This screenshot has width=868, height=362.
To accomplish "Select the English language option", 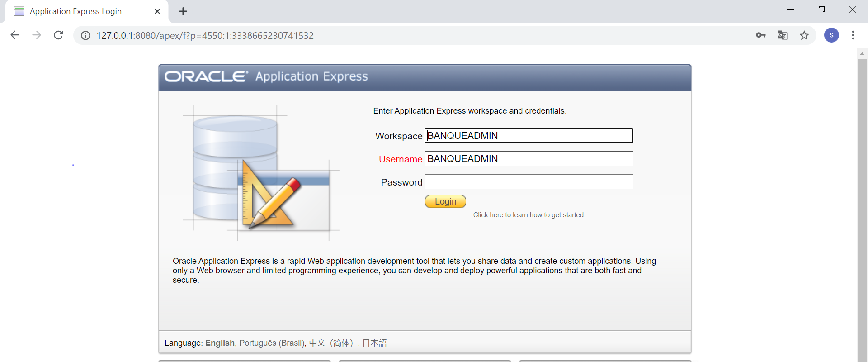I will [x=220, y=343].
